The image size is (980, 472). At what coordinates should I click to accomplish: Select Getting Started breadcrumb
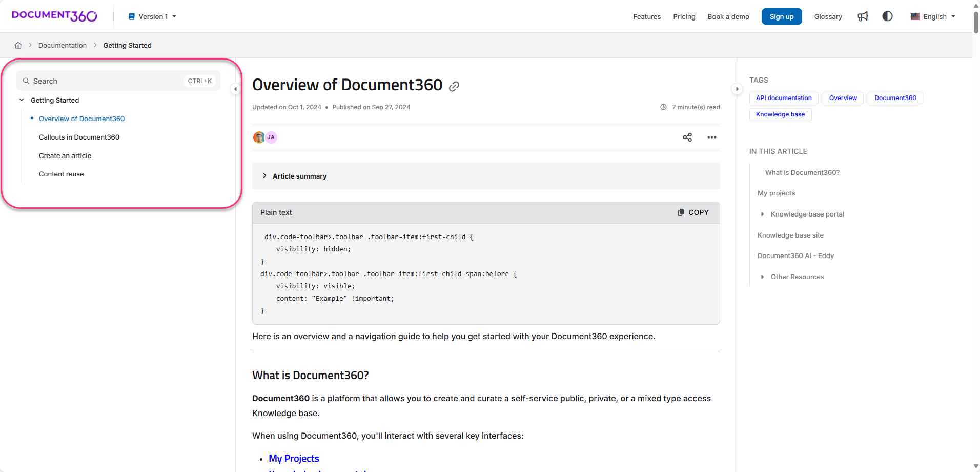(x=128, y=45)
